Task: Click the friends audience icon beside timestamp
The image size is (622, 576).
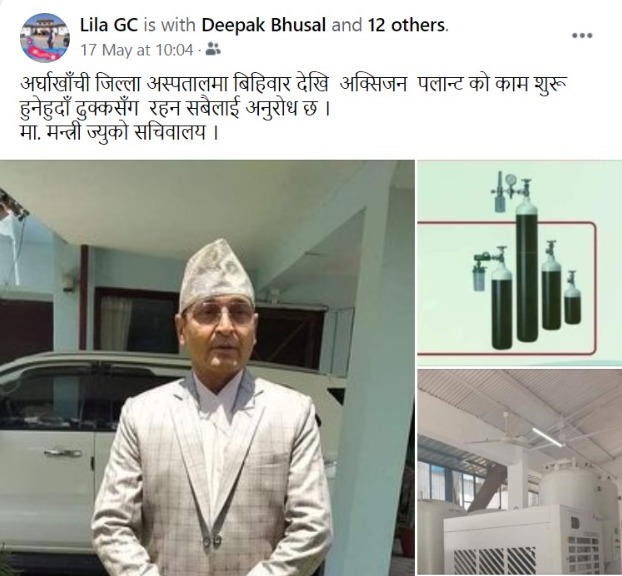Action: tap(213, 50)
